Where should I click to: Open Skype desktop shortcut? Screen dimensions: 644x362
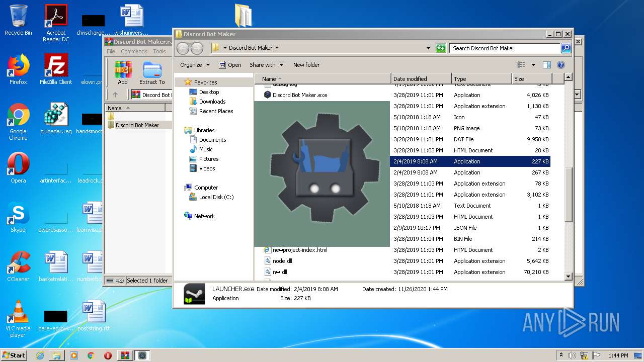pos(18,217)
